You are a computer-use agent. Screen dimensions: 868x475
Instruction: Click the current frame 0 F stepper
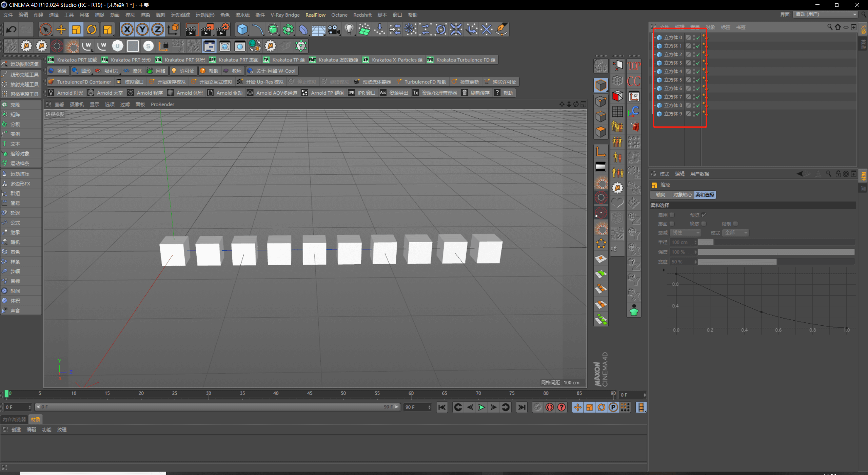point(644,395)
